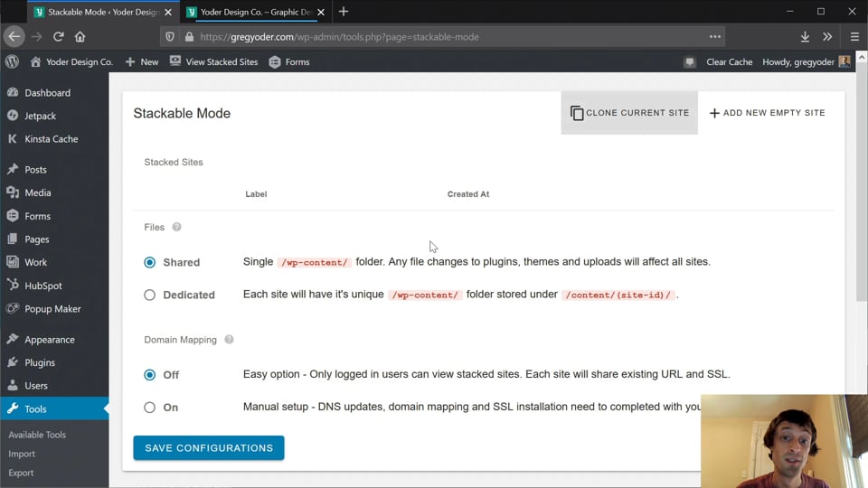Close the Yoder Design Co. Graphic tab
This screenshot has width=868, height=488.
click(321, 12)
